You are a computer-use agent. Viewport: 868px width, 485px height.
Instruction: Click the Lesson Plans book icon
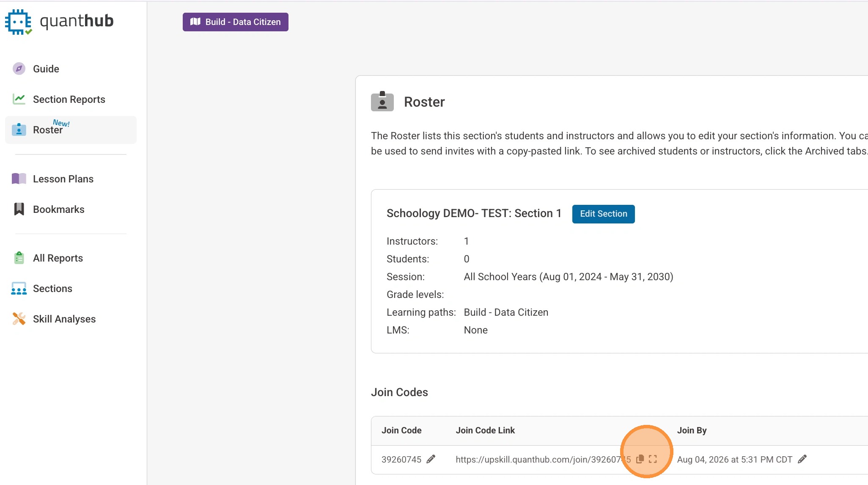coord(19,179)
